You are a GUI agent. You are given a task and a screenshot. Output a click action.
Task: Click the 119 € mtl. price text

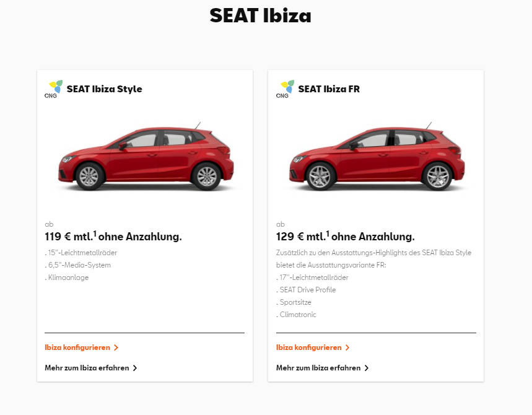click(x=69, y=237)
